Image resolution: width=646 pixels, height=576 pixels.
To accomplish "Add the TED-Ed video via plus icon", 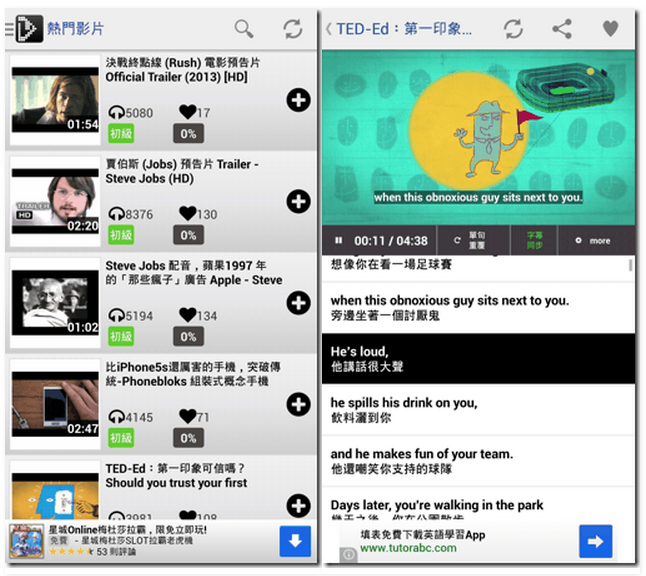I will 298,506.
